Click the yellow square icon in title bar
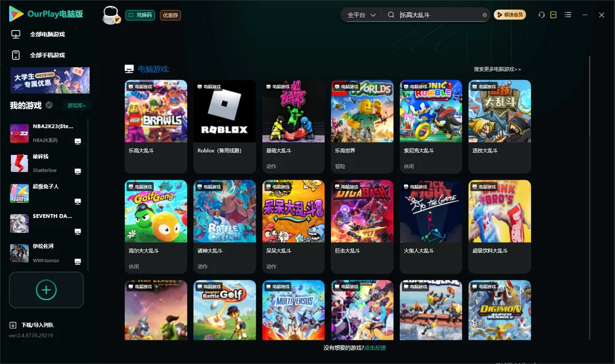This screenshot has height=364, width=615. (x=553, y=15)
